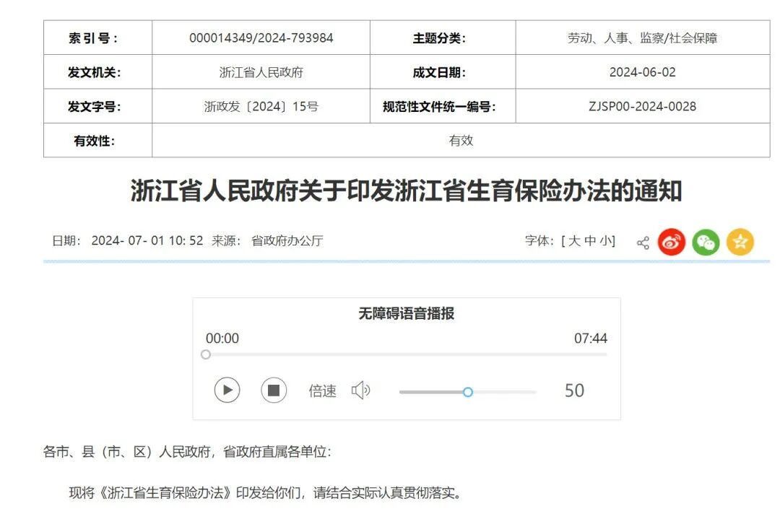
Task: Click the notice title heading
Action: pyautogui.click(x=406, y=191)
